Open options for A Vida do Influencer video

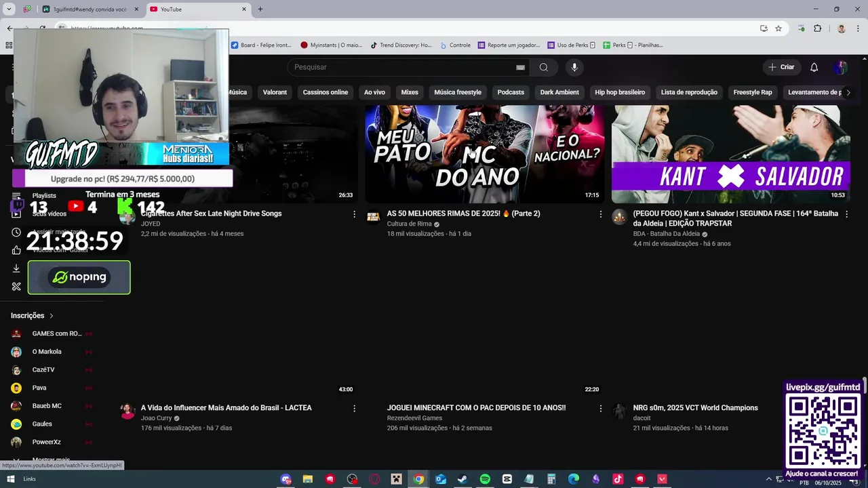(x=354, y=409)
